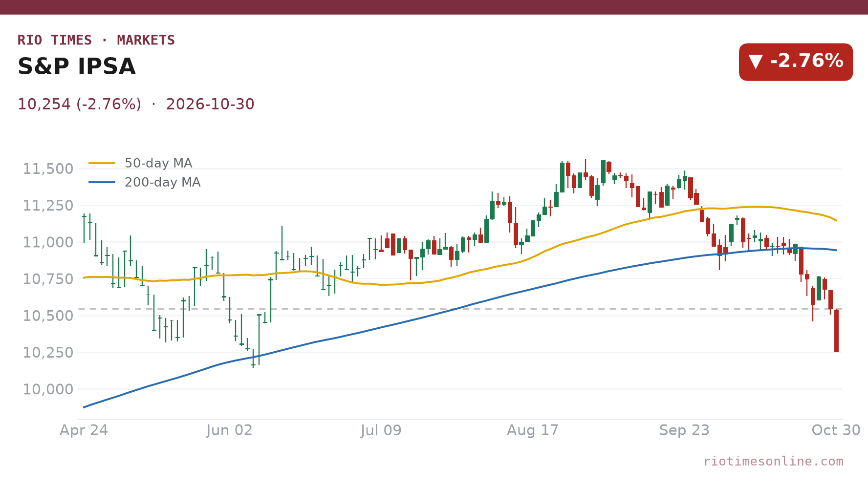Click the 11,250 y-axis label

[x=48, y=206]
